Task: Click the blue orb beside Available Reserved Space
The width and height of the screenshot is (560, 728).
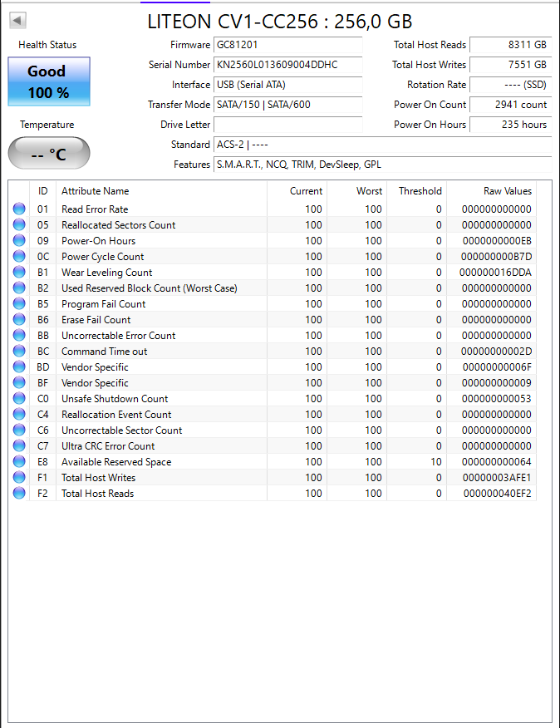Action: pos(19,461)
